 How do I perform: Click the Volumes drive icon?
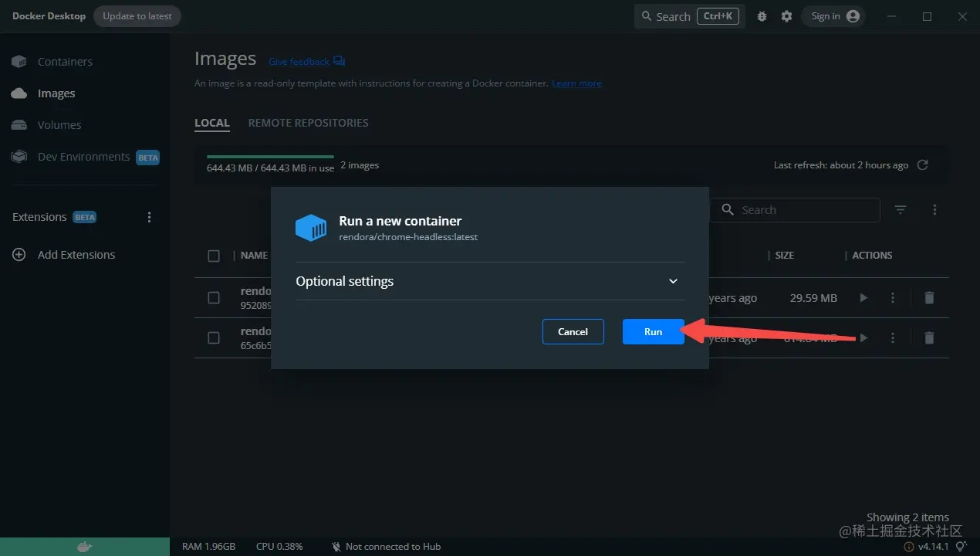coord(19,125)
